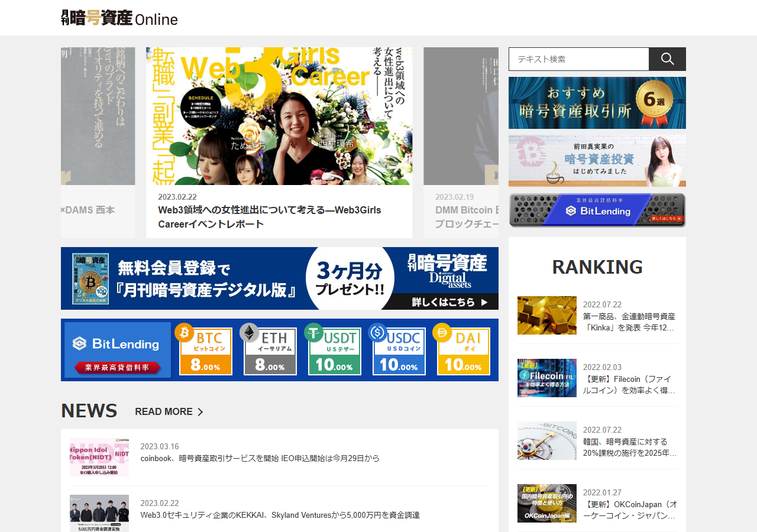Click the RANKING section heading

point(597,267)
